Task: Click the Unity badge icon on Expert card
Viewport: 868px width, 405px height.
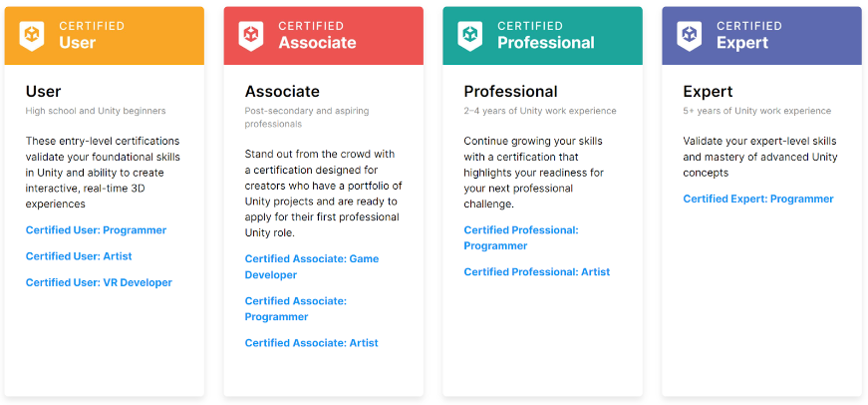Action: point(690,35)
